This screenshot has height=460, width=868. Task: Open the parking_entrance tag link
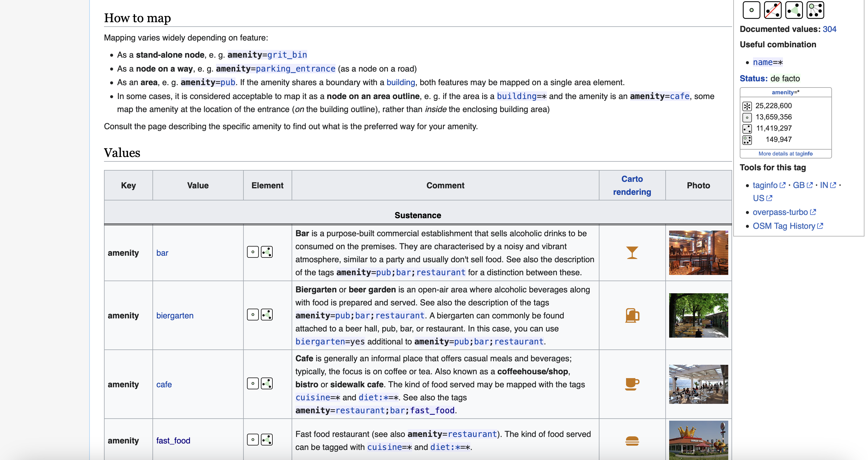(295, 69)
